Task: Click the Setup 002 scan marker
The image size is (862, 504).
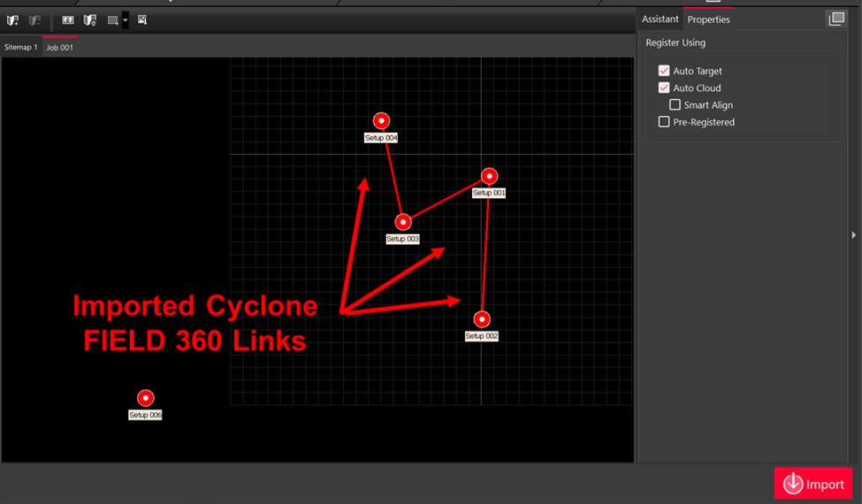Action: click(x=482, y=319)
